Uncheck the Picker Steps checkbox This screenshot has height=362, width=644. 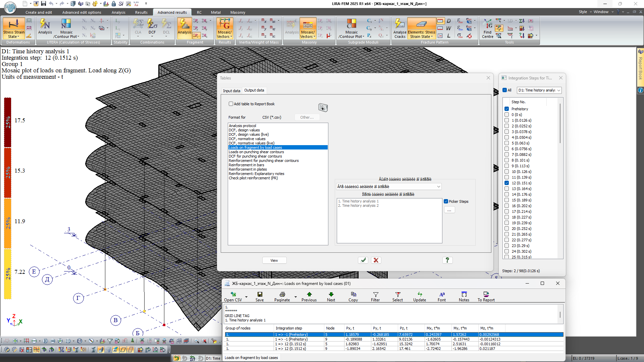pos(446,201)
